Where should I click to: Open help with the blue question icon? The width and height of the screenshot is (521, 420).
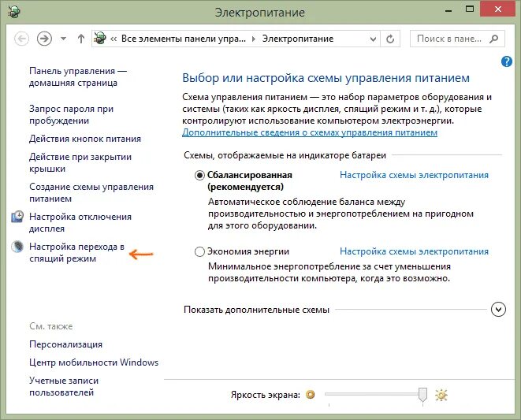507,61
